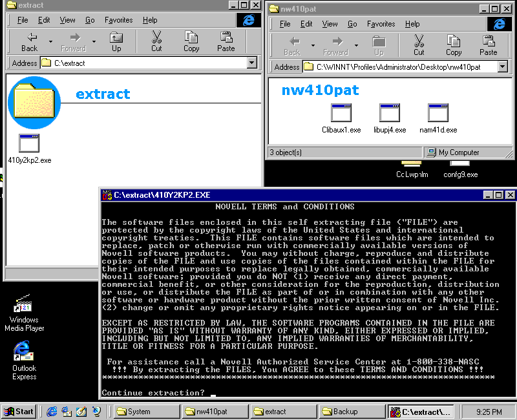Screen dimensions: 517x420
Task: Click Paste icon in extract window
Action: [x=226, y=37]
